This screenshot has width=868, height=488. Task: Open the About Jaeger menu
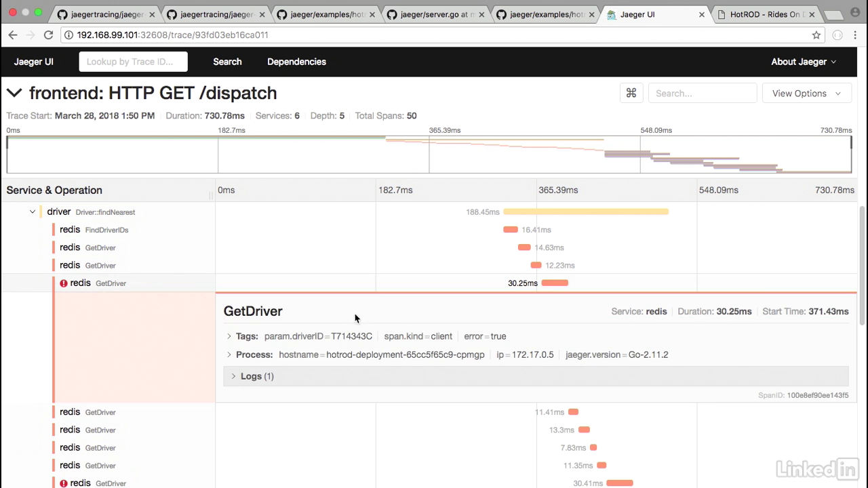coord(804,62)
